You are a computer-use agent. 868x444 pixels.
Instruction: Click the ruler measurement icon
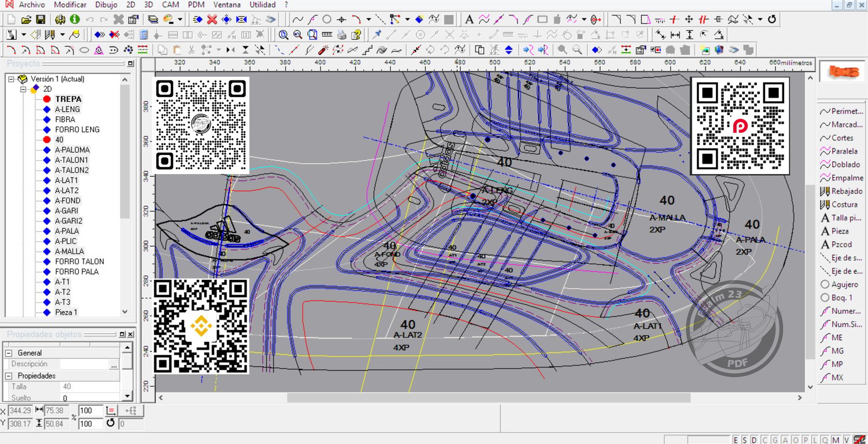(x=327, y=35)
